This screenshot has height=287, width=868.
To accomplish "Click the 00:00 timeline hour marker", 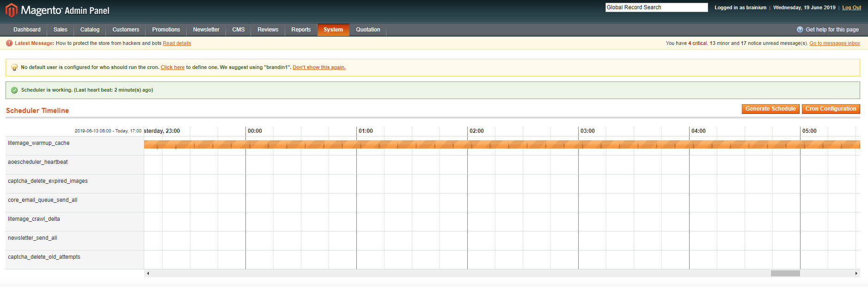I will coord(255,131).
